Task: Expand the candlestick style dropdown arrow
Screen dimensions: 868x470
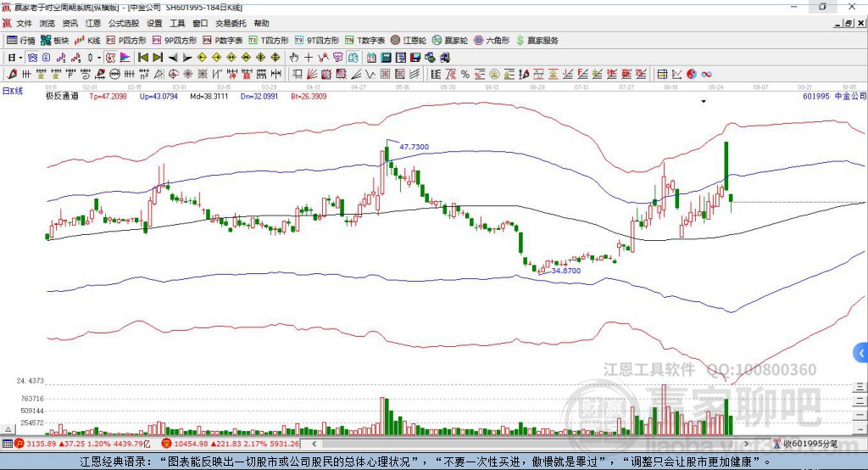Action: coord(99,58)
